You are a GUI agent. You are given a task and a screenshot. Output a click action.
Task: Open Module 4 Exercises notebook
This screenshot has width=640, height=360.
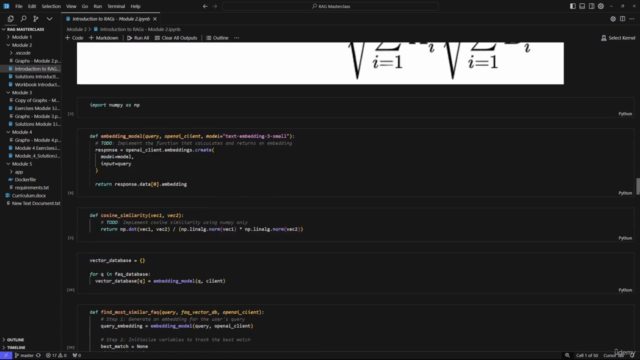tap(37, 148)
